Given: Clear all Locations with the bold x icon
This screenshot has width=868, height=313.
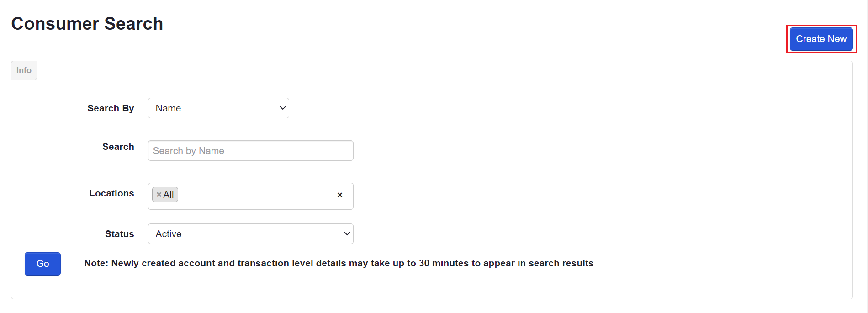Looking at the screenshot, I should pyautogui.click(x=339, y=195).
